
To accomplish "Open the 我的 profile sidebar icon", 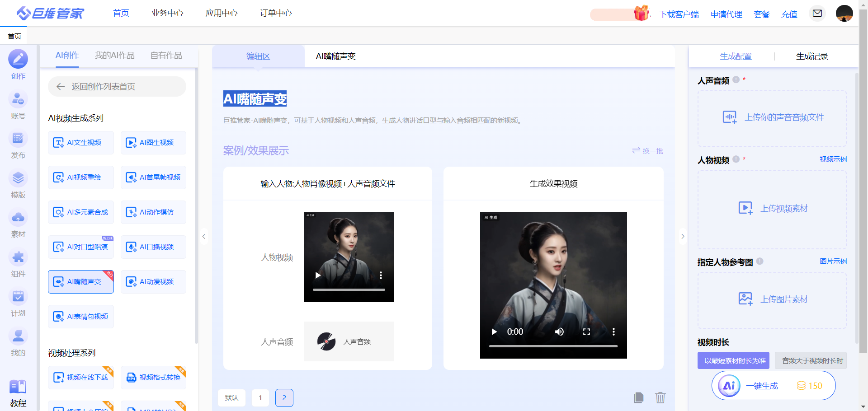I will pyautogui.click(x=18, y=336).
